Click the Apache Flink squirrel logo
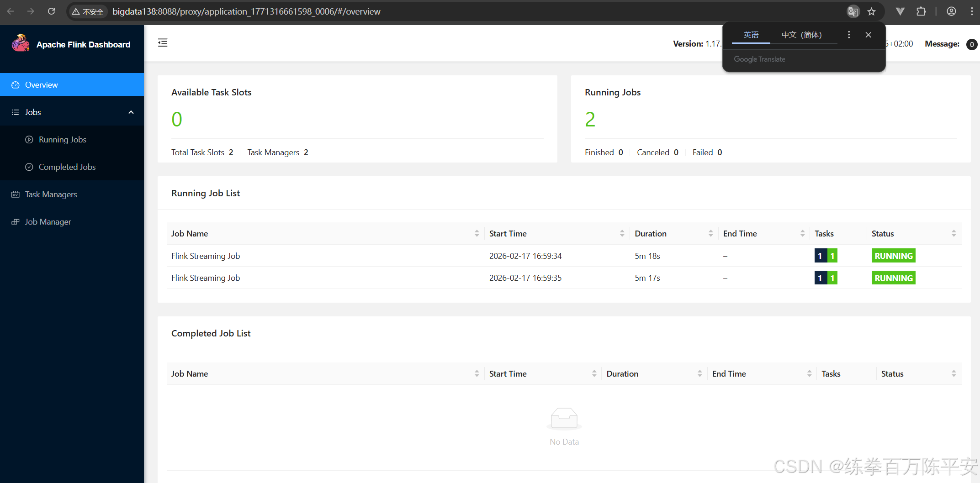This screenshot has width=980, height=483. 21,43
